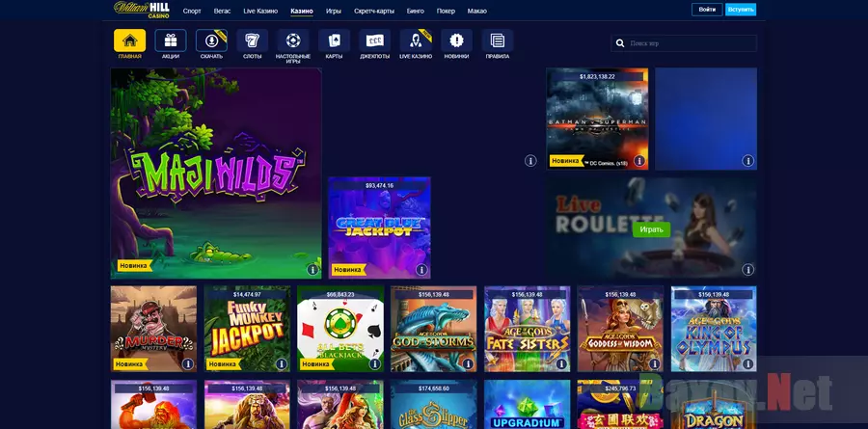Open Live Казино dealer icon
The height and width of the screenshot is (429, 868).
click(x=416, y=40)
